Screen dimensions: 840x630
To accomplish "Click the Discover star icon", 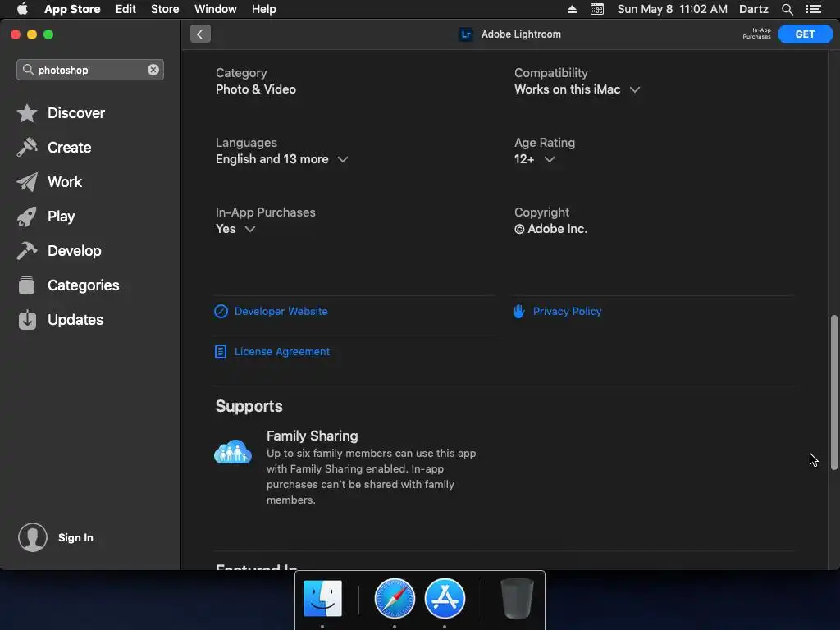I will tap(27, 113).
